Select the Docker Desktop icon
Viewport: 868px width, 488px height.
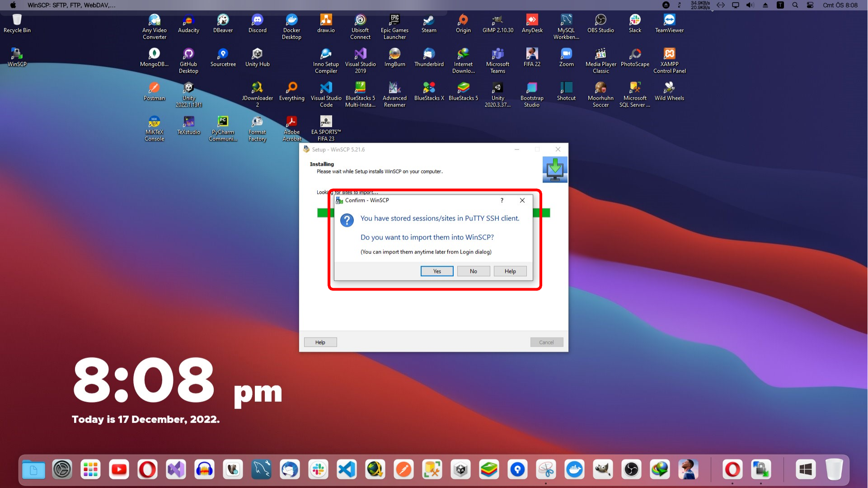(x=292, y=27)
